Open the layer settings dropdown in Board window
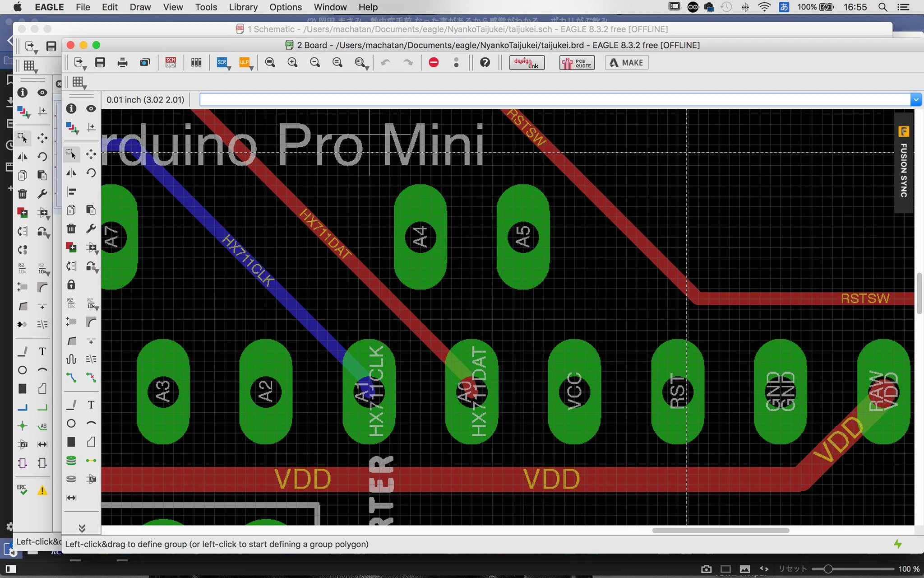Screen dimensions: 924x578 pos(72,128)
